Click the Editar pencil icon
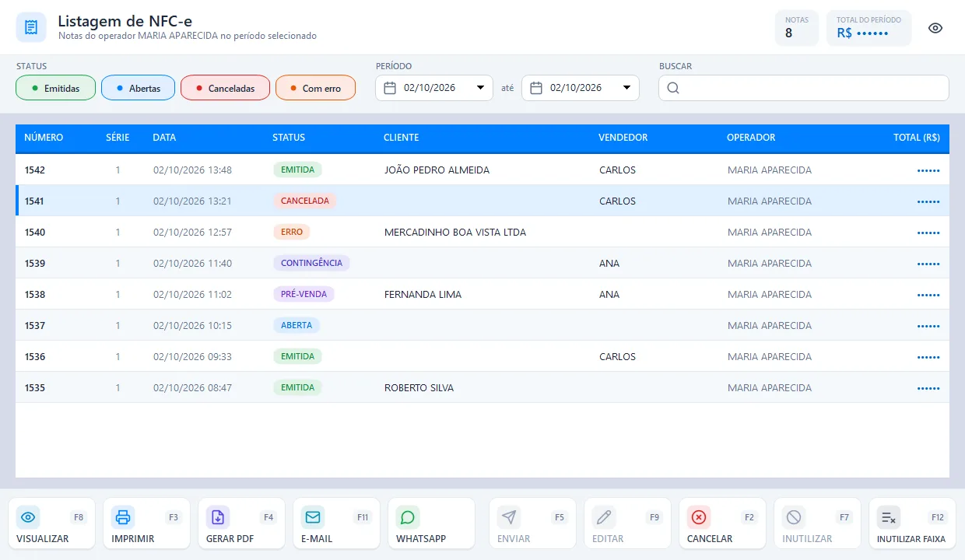965x560 pixels. 604,517
